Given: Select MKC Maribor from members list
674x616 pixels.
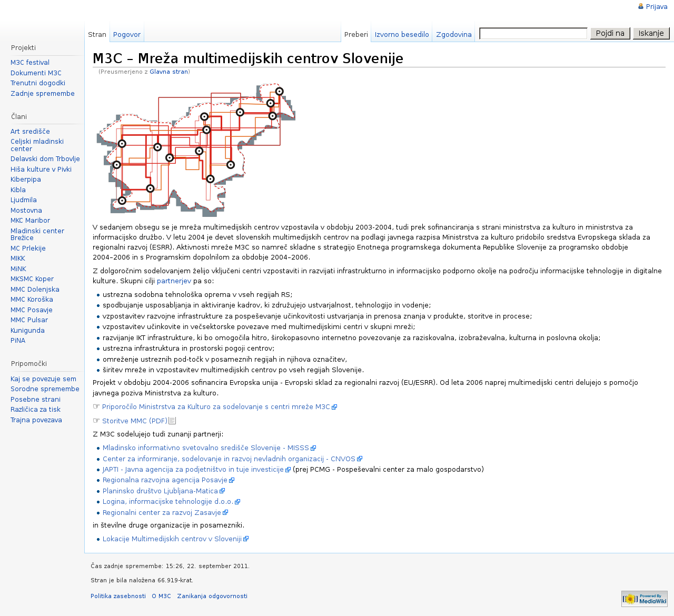Looking at the screenshot, I should point(30,221).
